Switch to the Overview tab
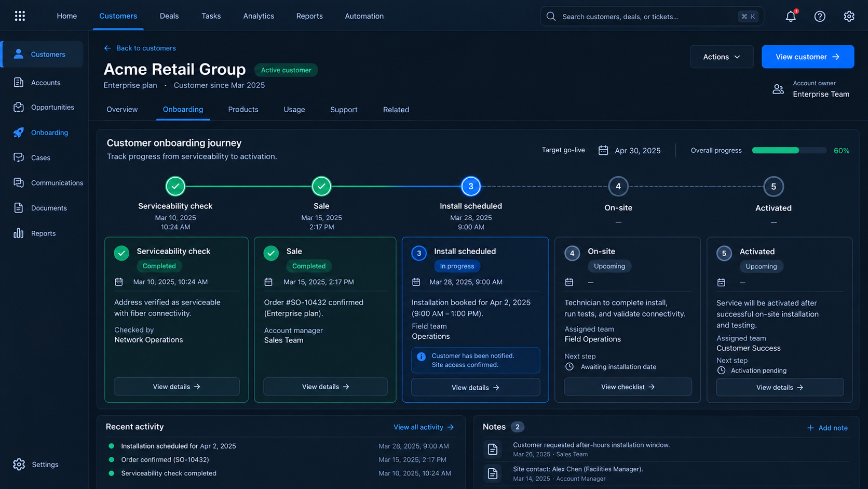Image resolution: width=868 pixels, height=489 pixels. [122, 110]
